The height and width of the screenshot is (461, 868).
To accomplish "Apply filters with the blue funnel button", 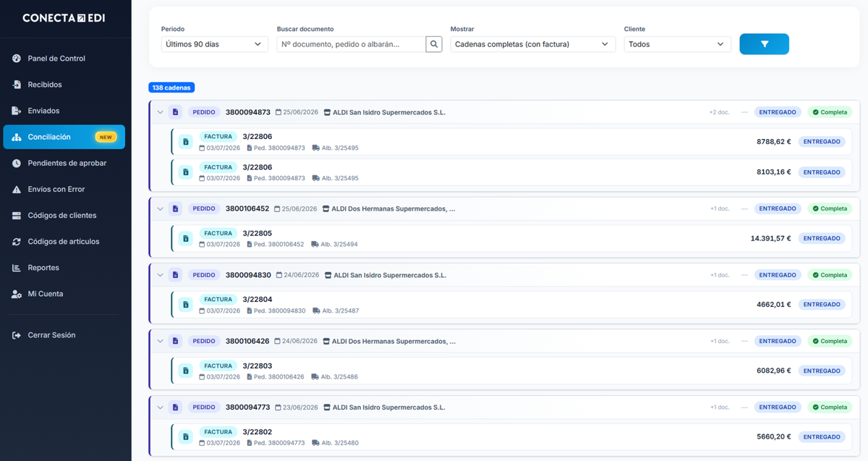I will tap(764, 44).
